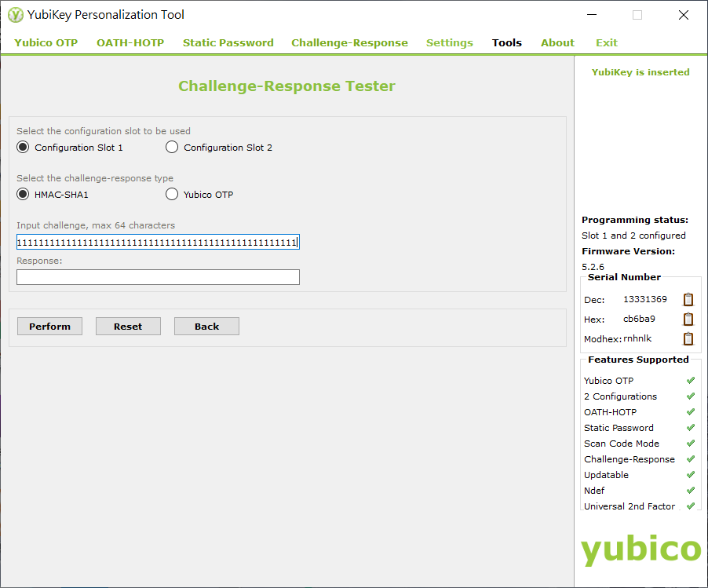Click the Updatable feature checkmark
The width and height of the screenshot is (708, 588).
[x=691, y=475]
